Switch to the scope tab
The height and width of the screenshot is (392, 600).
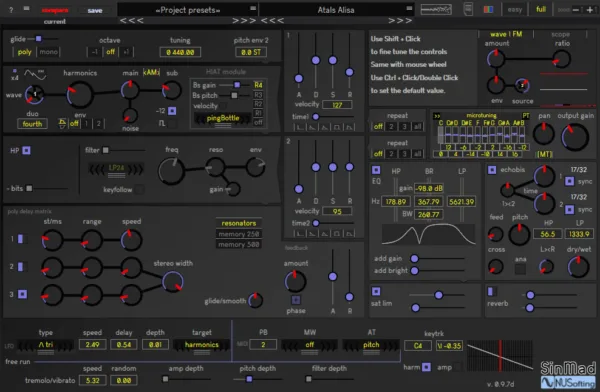[x=560, y=34]
